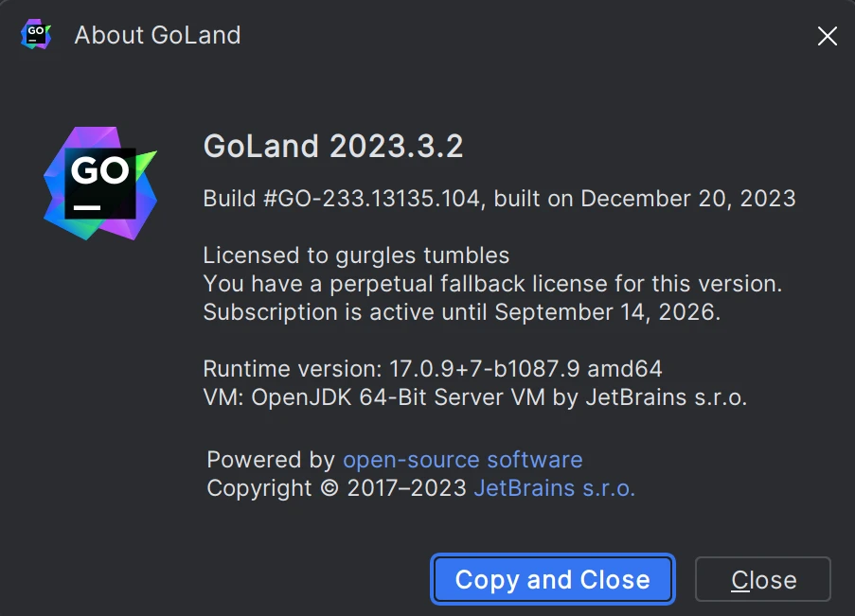
Task: Click the subscription active until September line
Action: pyautogui.click(x=462, y=312)
